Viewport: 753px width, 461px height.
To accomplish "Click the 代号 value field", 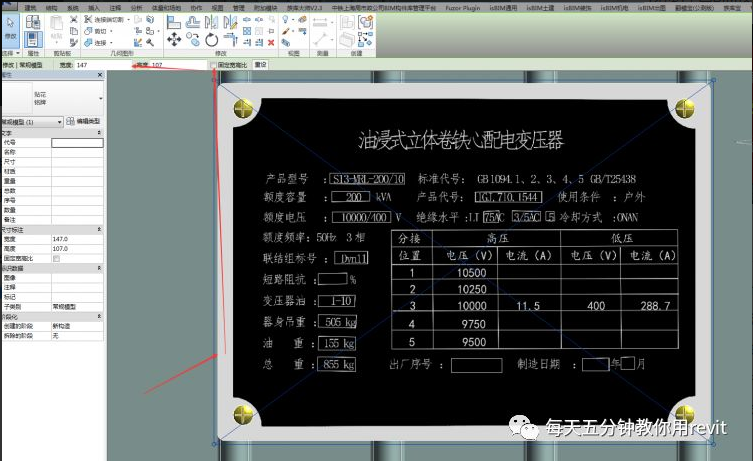I will 77,143.
